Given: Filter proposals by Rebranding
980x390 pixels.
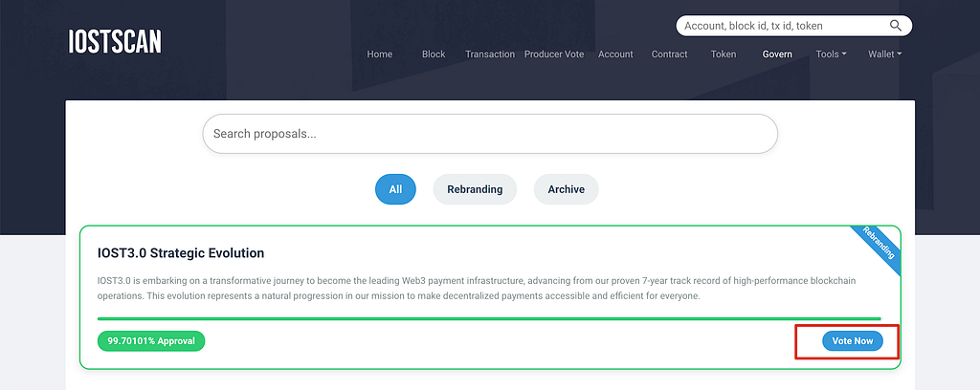Looking at the screenshot, I should click(x=475, y=189).
